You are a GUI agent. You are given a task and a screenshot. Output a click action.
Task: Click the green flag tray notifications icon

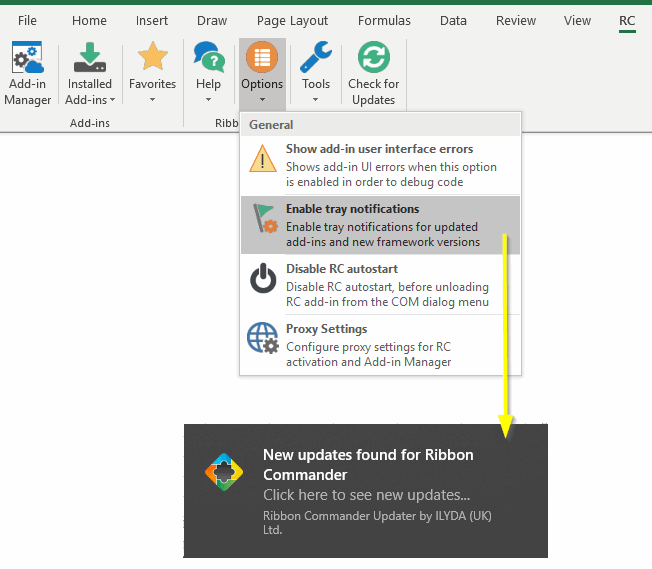pyautogui.click(x=265, y=218)
